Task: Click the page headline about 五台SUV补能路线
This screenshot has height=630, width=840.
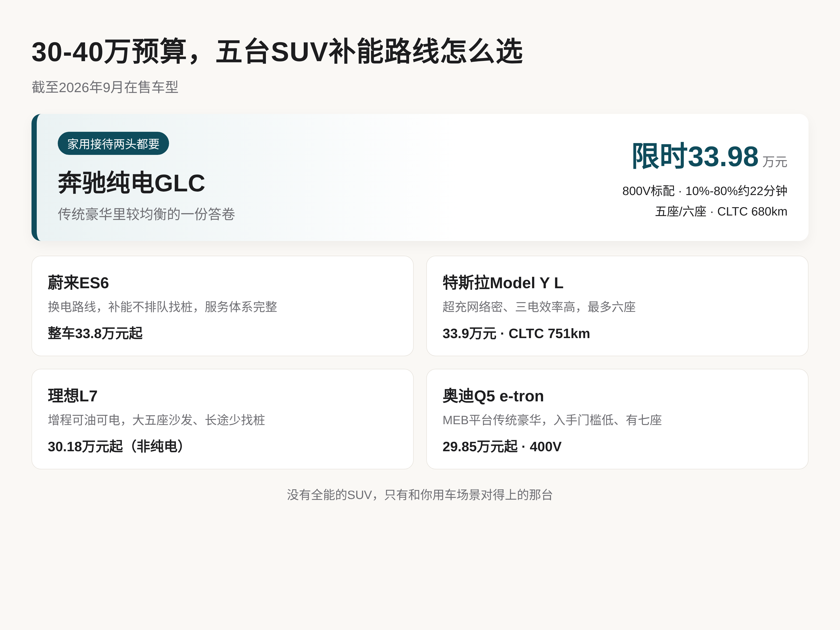Action: point(277,52)
